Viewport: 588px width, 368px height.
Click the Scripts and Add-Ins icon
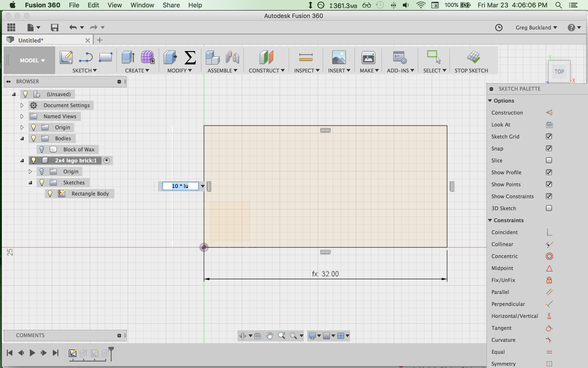(400, 57)
